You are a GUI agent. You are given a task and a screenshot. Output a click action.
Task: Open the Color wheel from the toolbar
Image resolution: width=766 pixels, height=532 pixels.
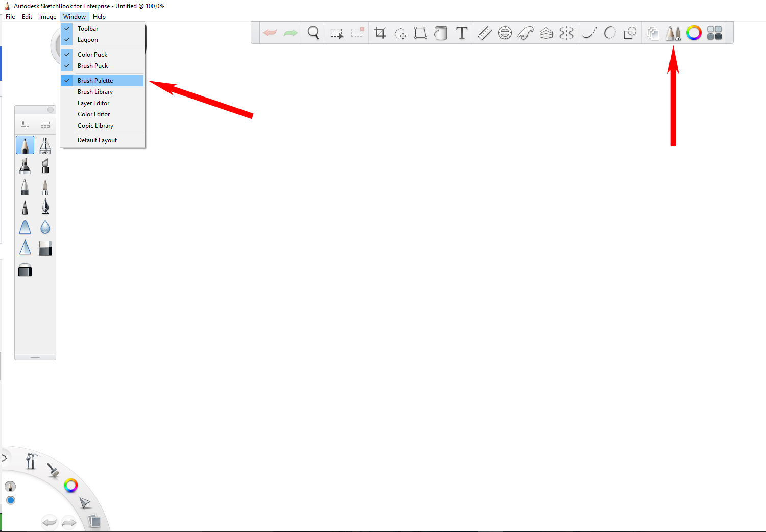tap(694, 32)
